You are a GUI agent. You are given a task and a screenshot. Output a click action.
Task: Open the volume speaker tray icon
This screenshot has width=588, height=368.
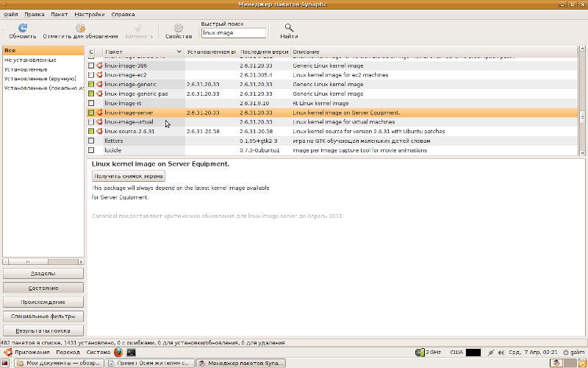(x=501, y=353)
